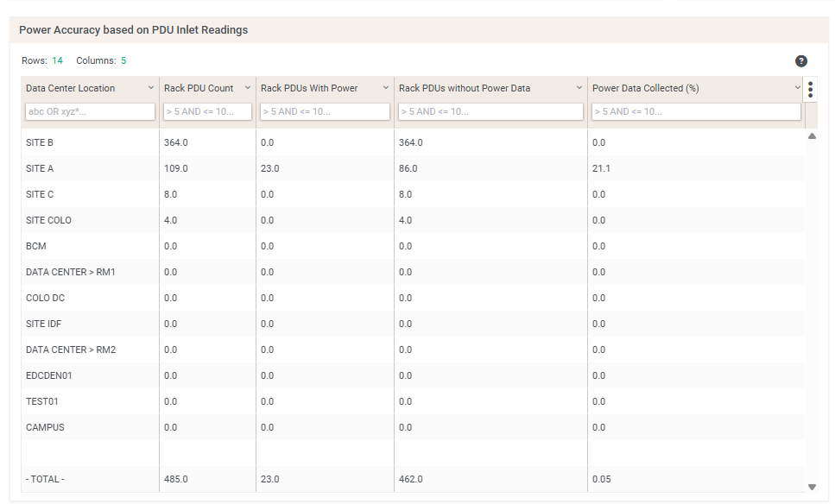
Task: Open the three-dot grid options menu
Action: click(x=810, y=89)
